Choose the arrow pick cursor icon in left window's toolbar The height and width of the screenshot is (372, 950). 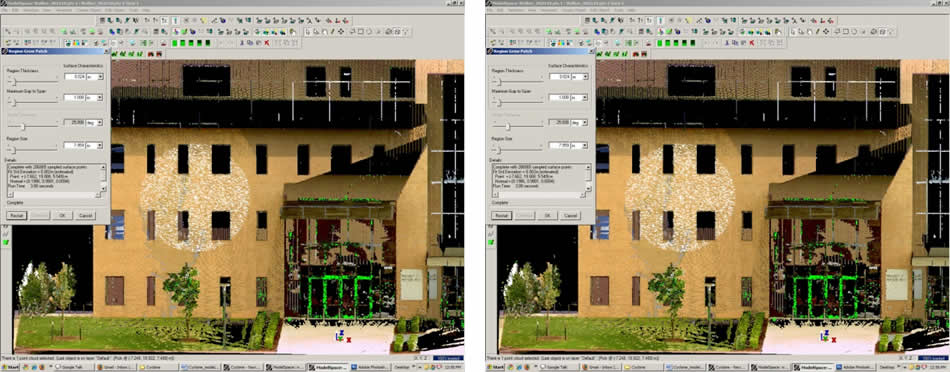pyautogui.click(x=308, y=32)
